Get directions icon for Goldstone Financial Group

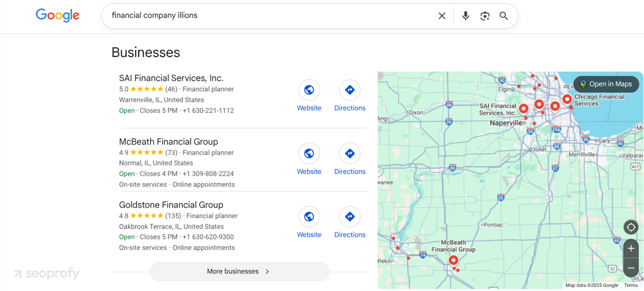tap(350, 216)
